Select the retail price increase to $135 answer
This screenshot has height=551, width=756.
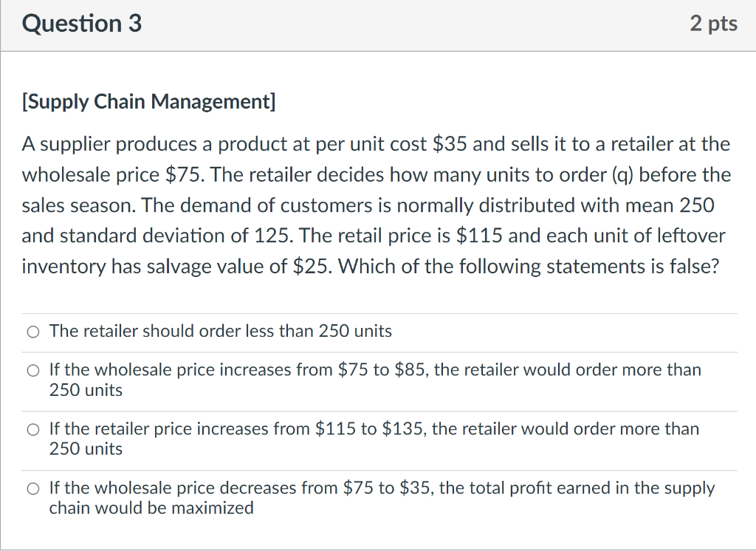pos(32,429)
